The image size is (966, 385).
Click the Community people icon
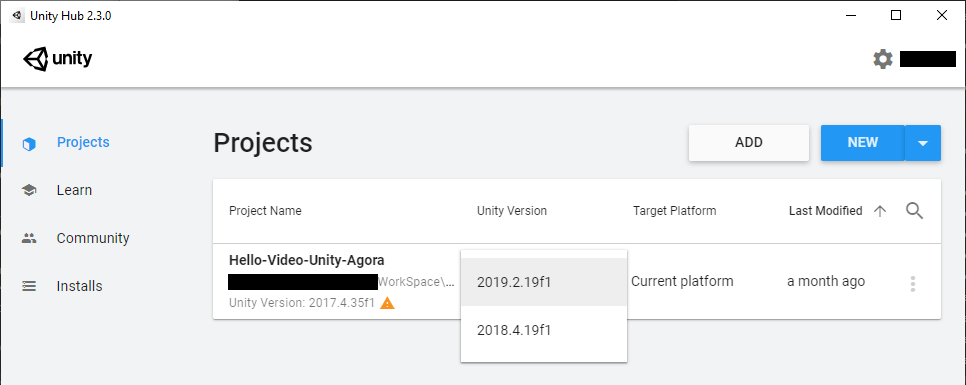coord(29,238)
